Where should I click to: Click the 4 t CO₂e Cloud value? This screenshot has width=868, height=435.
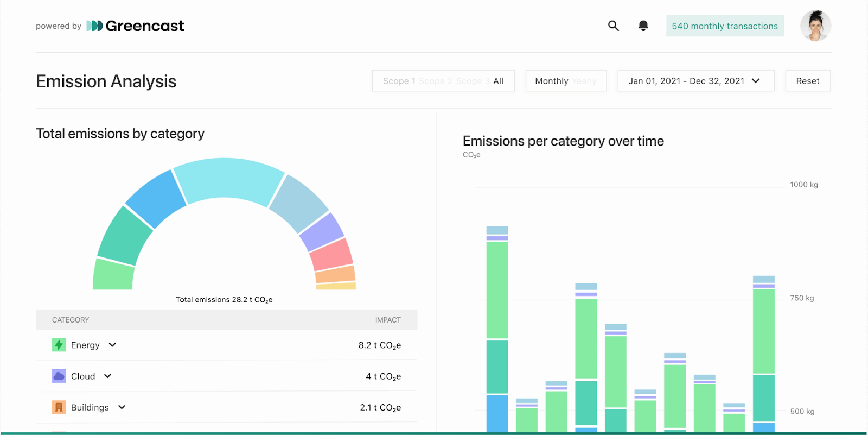[x=384, y=376]
